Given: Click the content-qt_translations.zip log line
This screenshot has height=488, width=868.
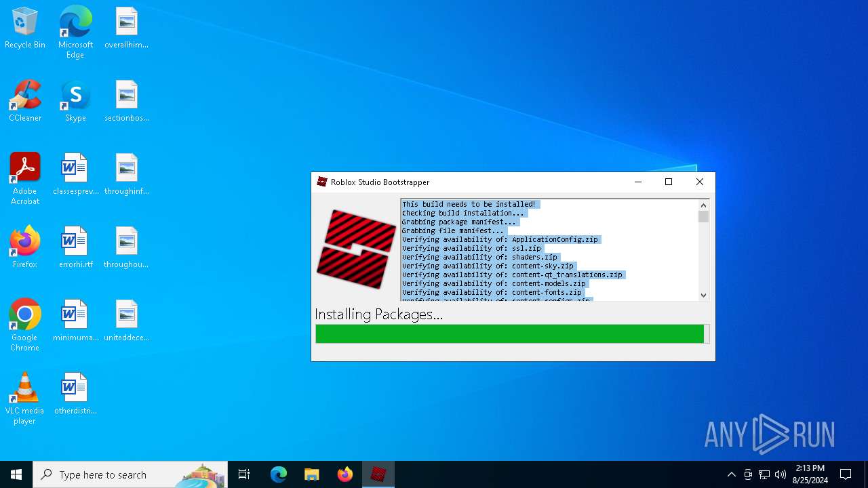Looking at the screenshot, I should (512, 274).
